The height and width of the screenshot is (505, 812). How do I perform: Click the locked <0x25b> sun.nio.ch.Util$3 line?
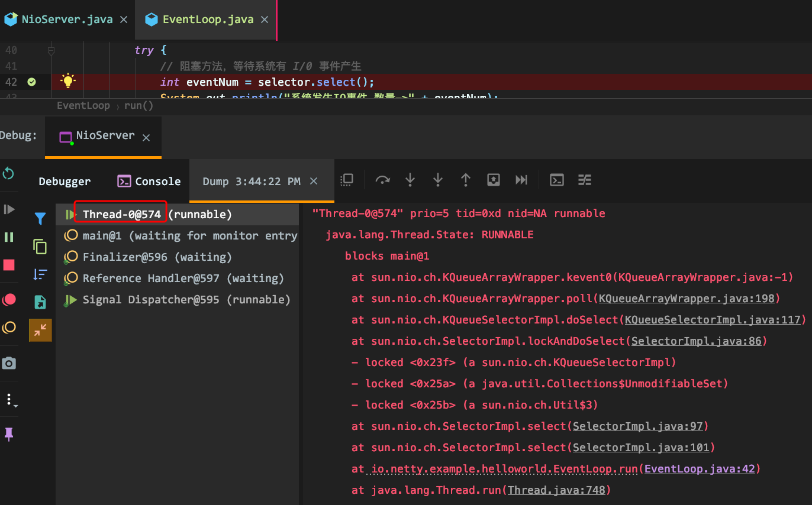point(475,405)
